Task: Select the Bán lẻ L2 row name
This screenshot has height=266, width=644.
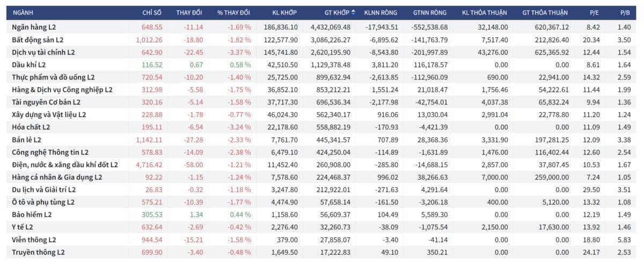Action: pyautogui.click(x=27, y=139)
